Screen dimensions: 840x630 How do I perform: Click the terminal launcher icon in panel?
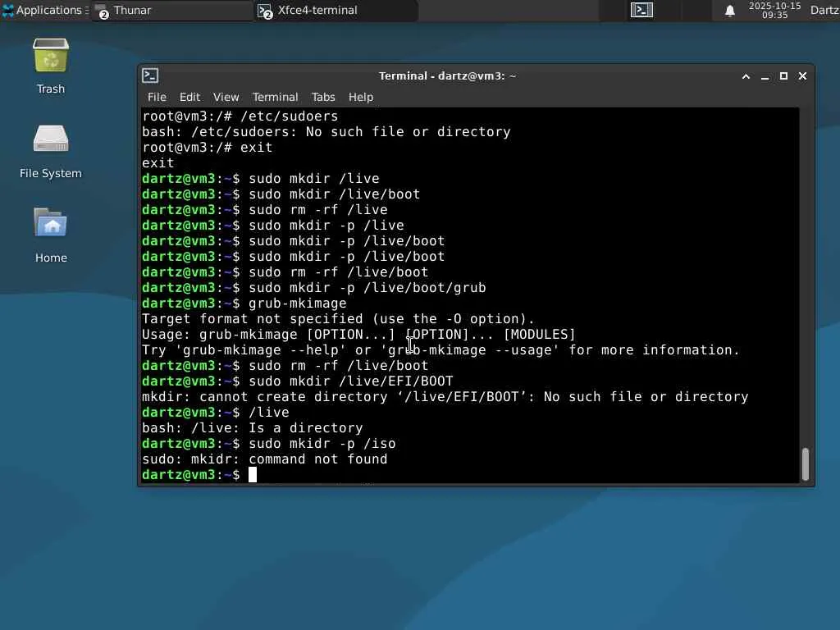[x=641, y=10]
